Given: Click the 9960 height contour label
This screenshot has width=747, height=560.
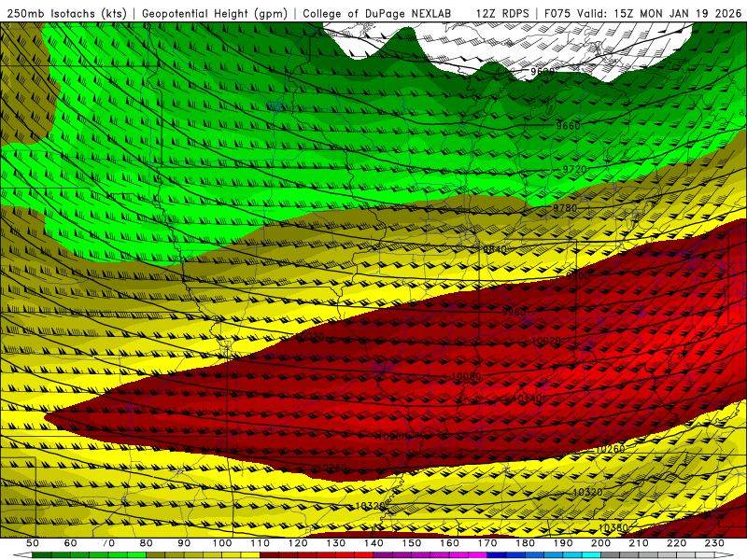Looking at the screenshot, I should (x=514, y=312).
